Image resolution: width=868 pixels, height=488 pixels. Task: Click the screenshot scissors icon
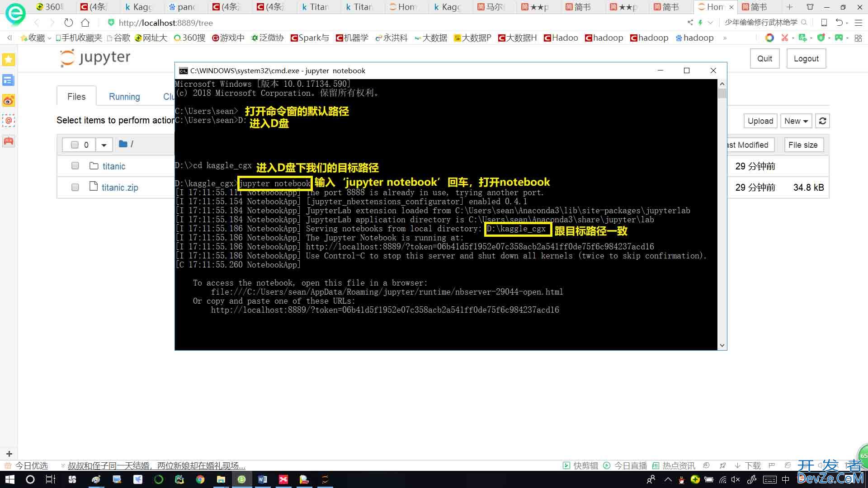click(785, 38)
